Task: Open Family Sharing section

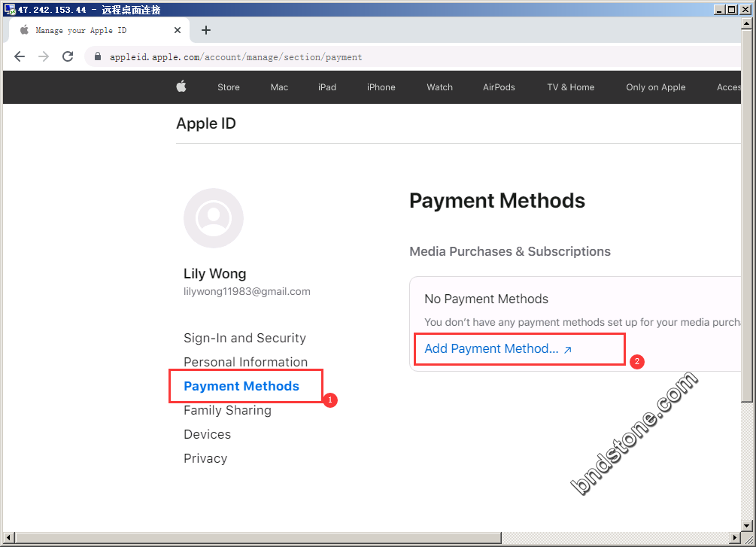Action: (x=228, y=411)
